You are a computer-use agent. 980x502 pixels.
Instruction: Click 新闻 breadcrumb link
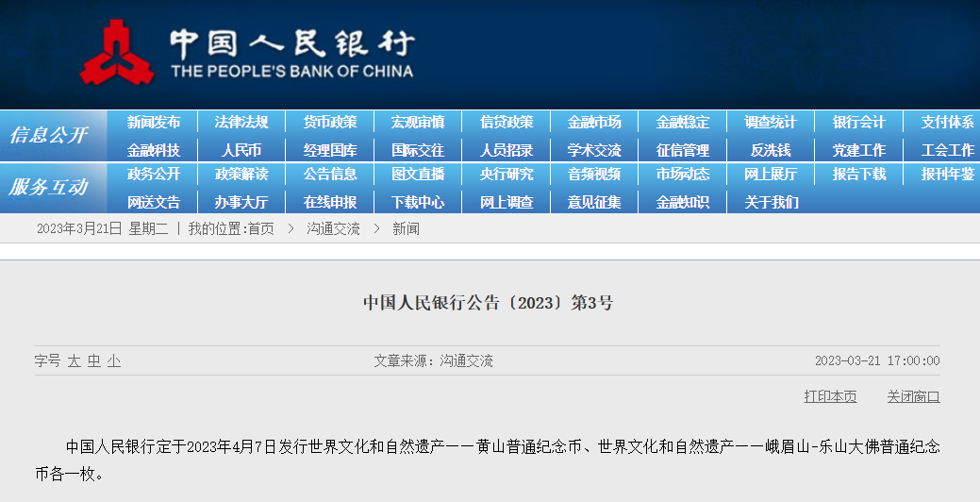point(406,228)
